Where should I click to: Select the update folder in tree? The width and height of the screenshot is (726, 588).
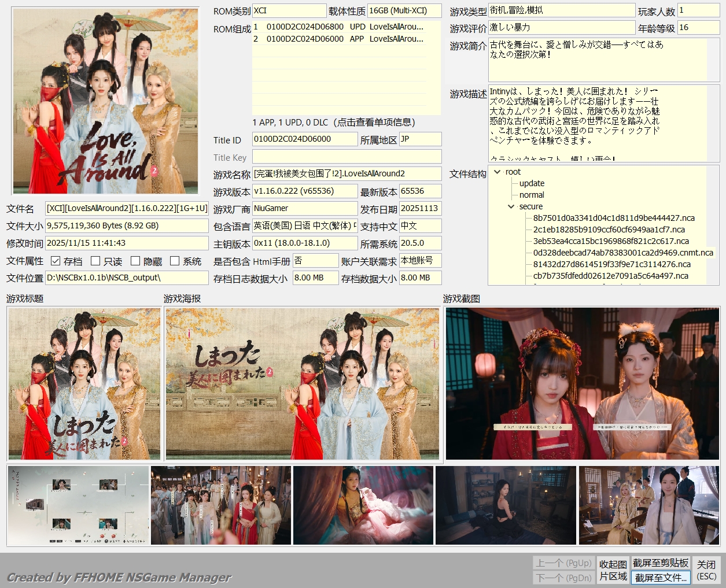point(532,183)
